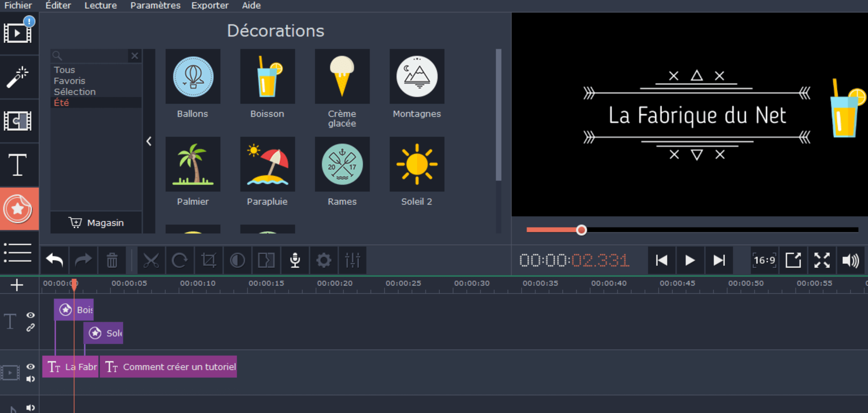The height and width of the screenshot is (413, 868).
Task: Click the color adjustment icon
Action: pyautogui.click(x=237, y=261)
